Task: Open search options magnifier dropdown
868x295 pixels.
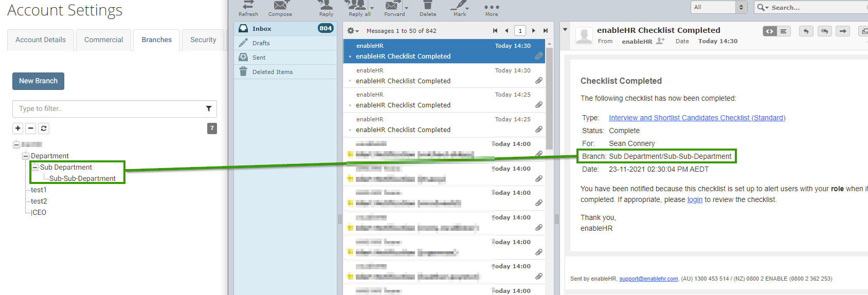Action: pyautogui.click(x=763, y=7)
